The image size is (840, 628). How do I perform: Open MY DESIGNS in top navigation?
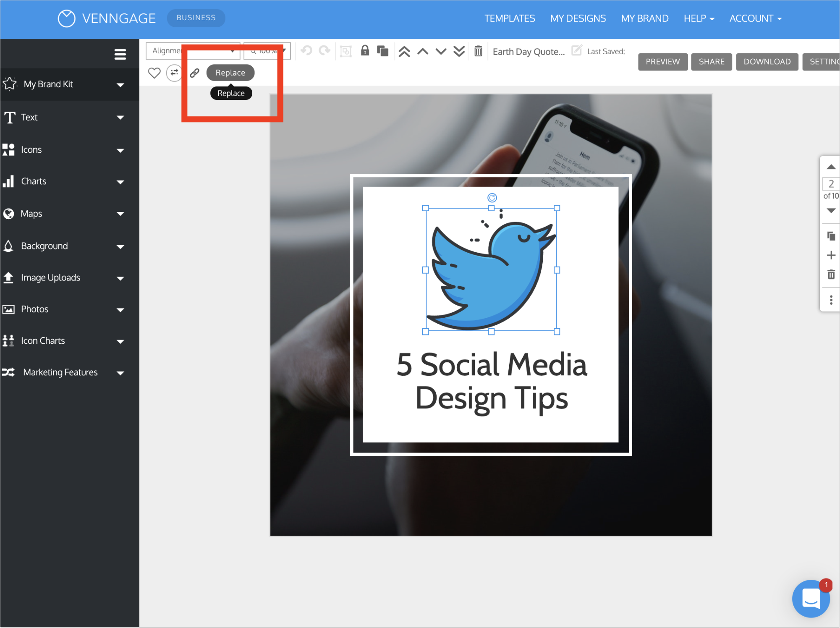[578, 18]
